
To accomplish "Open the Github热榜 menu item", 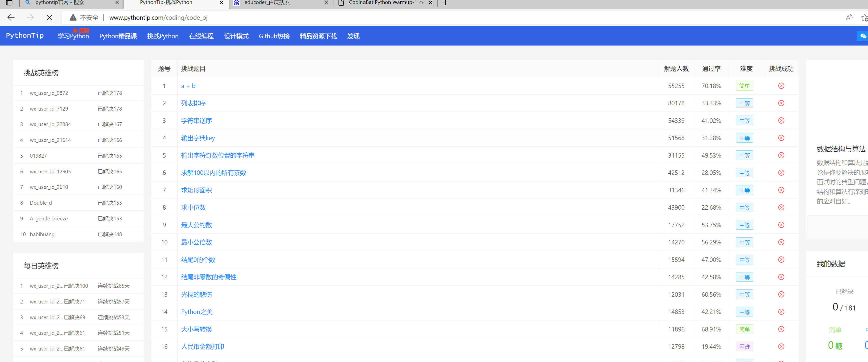I will (x=274, y=36).
